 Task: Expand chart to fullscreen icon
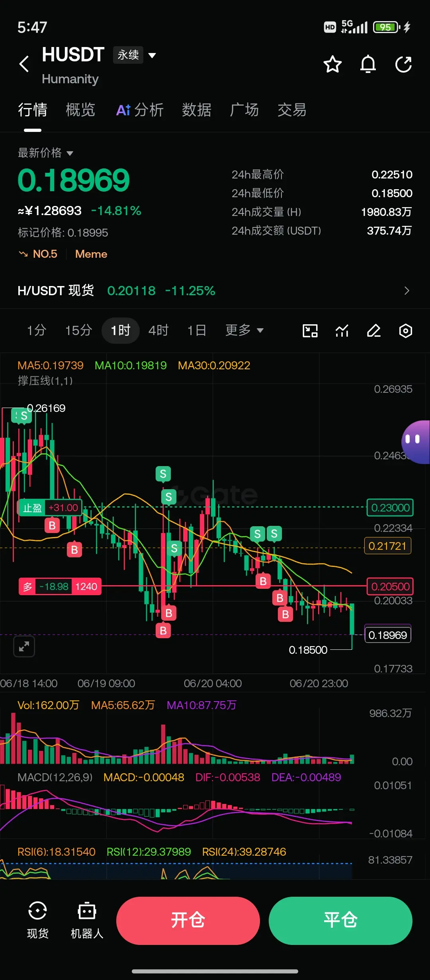(x=24, y=646)
